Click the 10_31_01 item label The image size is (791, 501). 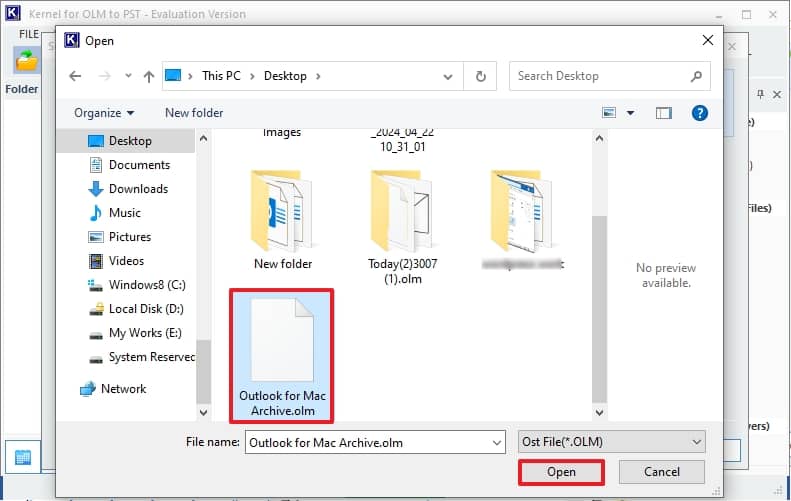point(403,147)
